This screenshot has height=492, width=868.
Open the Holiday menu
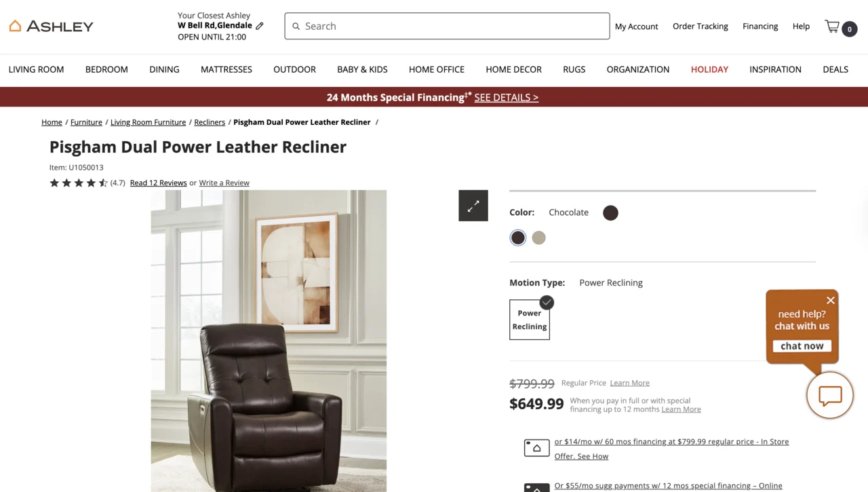709,69
